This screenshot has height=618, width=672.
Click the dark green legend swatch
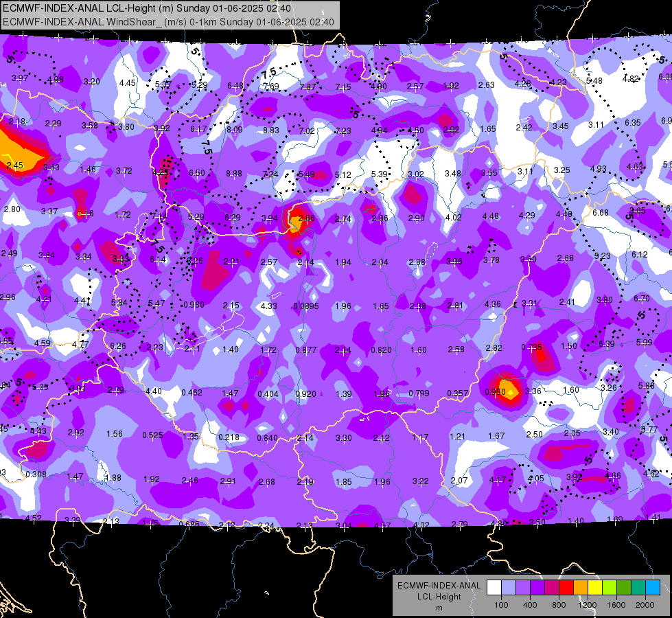coord(624,588)
